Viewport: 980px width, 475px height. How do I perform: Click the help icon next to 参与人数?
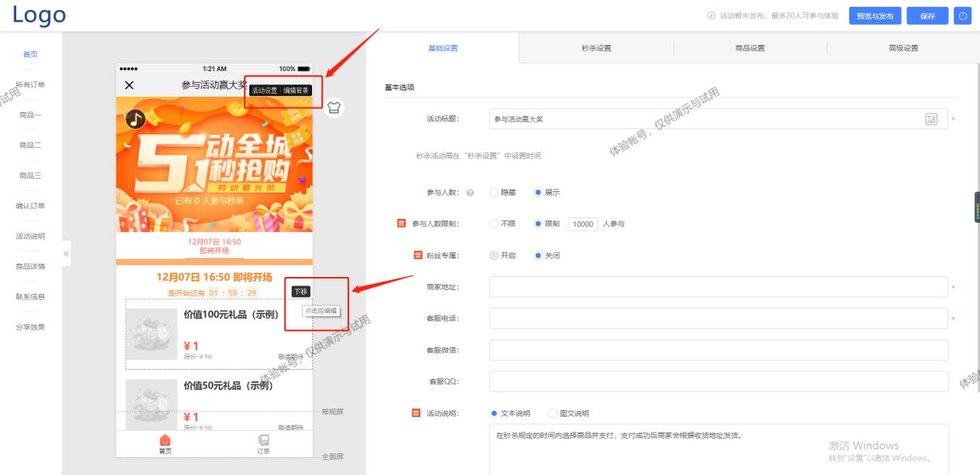[470, 192]
